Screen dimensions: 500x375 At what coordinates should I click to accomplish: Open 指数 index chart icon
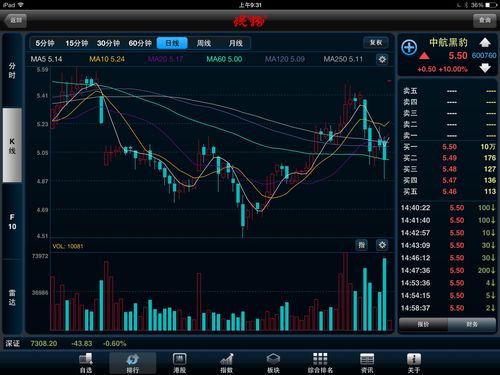[x=226, y=363]
